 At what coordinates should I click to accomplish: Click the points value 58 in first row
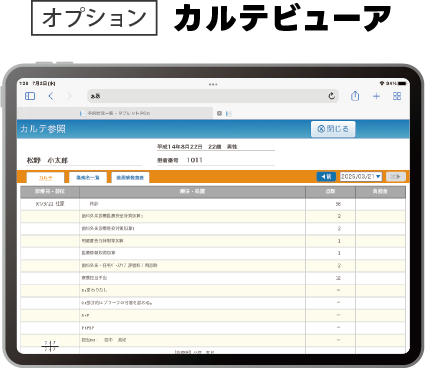click(x=338, y=204)
